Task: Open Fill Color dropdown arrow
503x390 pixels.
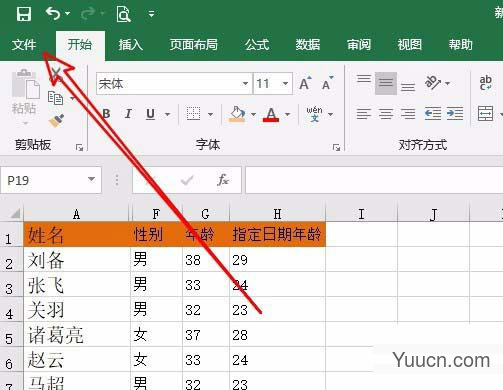Action: coord(253,114)
